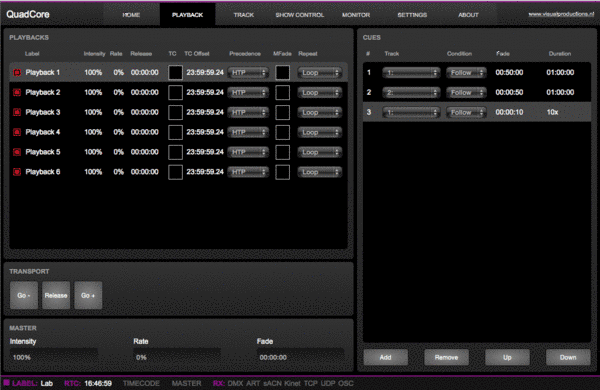The image size is (600, 390).
Task: Enable the MFade checkbox for Playback 3
Action: tap(282, 112)
